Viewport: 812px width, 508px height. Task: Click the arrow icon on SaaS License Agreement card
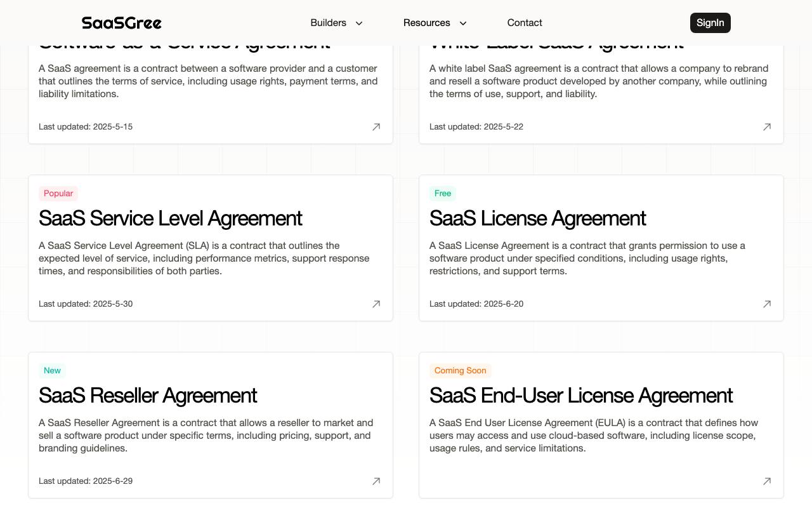767,304
